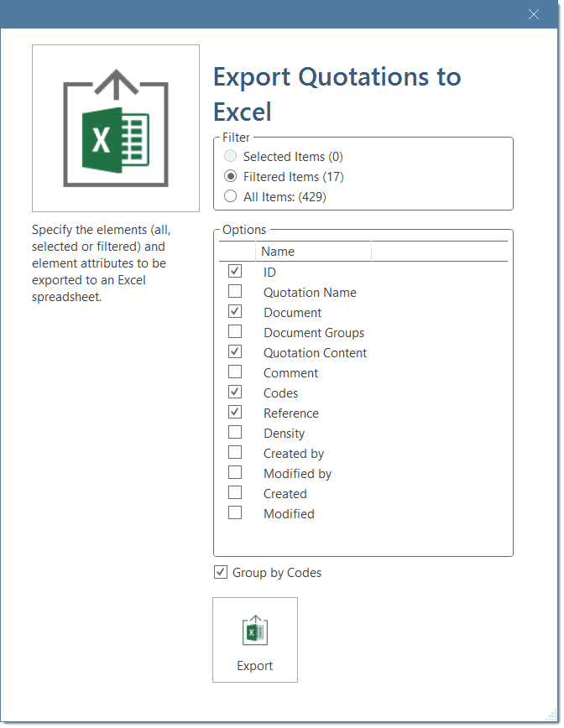The height and width of the screenshot is (728, 564).
Task: Uncheck the Codes option
Action: (x=235, y=392)
